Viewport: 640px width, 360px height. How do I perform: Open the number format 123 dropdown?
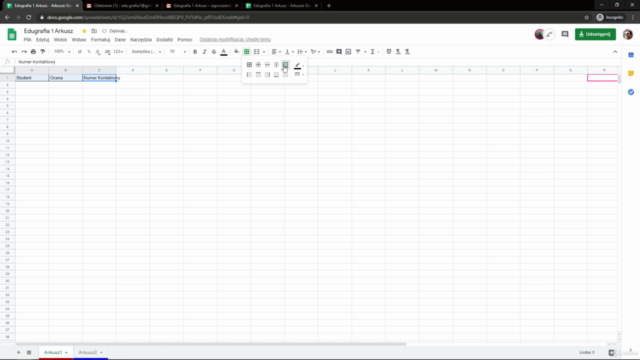coord(118,52)
